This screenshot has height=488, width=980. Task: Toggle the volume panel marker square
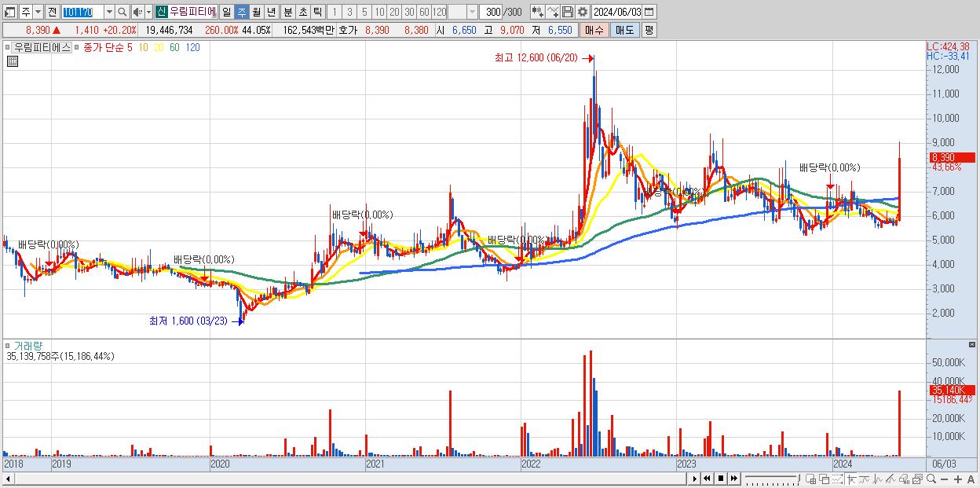tap(8, 345)
